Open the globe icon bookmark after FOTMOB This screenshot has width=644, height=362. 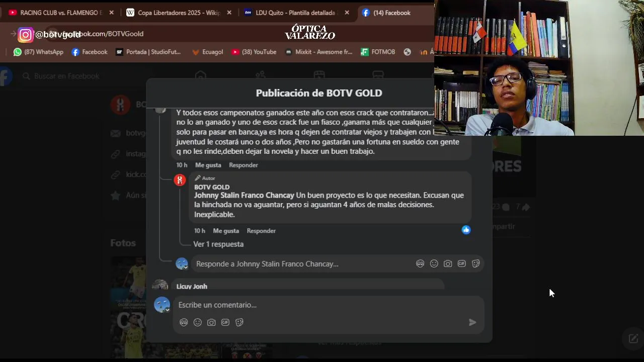point(408,52)
